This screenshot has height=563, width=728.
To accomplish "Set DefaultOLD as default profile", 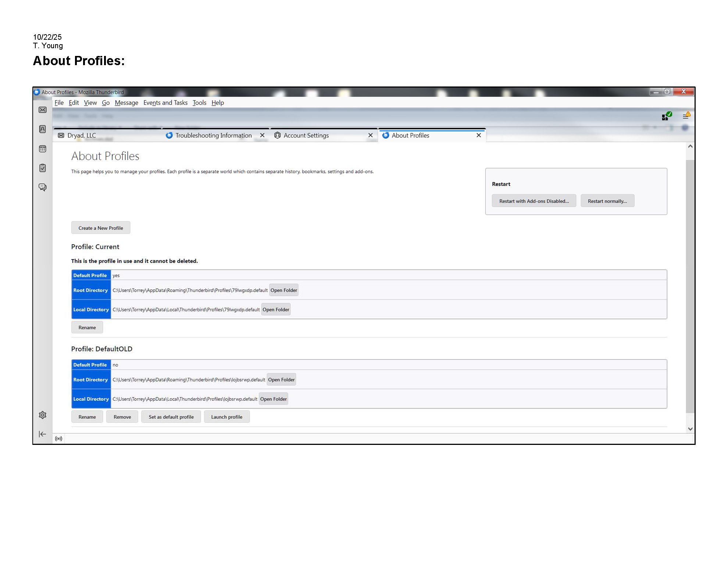I will pos(171,417).
